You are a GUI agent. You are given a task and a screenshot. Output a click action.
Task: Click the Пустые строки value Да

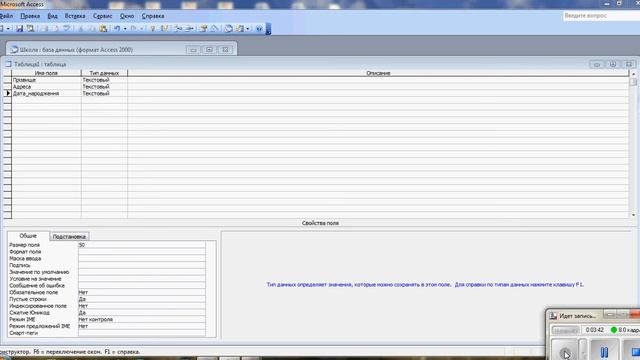pos(142,299)
